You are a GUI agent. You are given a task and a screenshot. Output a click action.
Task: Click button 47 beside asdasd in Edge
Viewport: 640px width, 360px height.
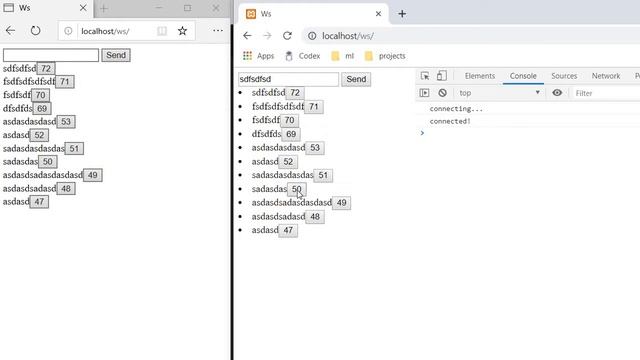click(39, 202)
